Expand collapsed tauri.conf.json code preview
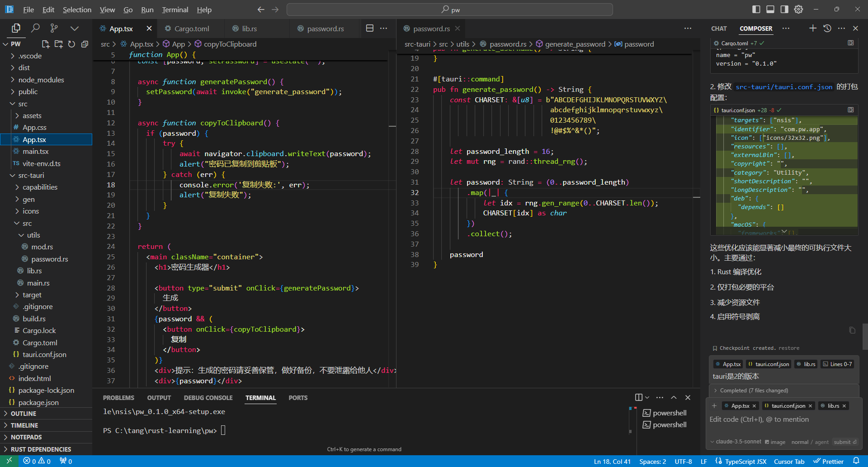 coord(784,231)
